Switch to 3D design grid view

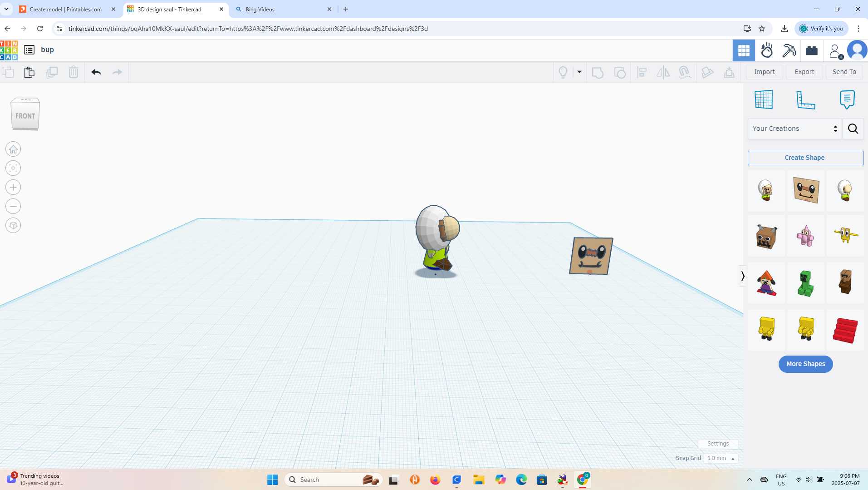(744, 50)
